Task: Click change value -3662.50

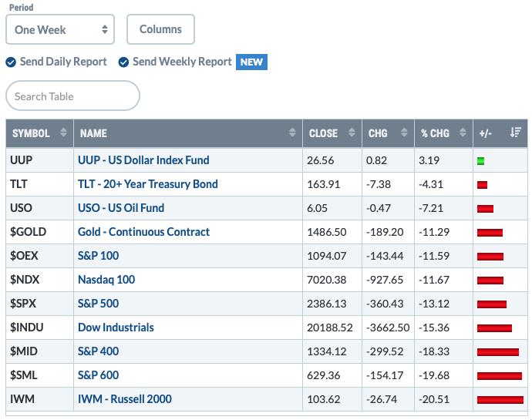Action: click(388, 328)
